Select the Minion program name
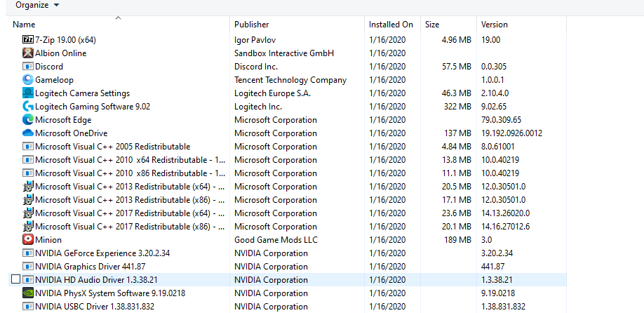This screenshot has height=313, width=644. (x=48, y=240)
